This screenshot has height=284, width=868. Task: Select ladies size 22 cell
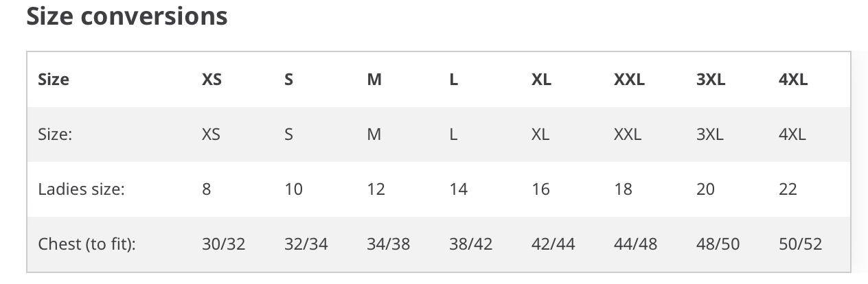(x=788, y=189)
